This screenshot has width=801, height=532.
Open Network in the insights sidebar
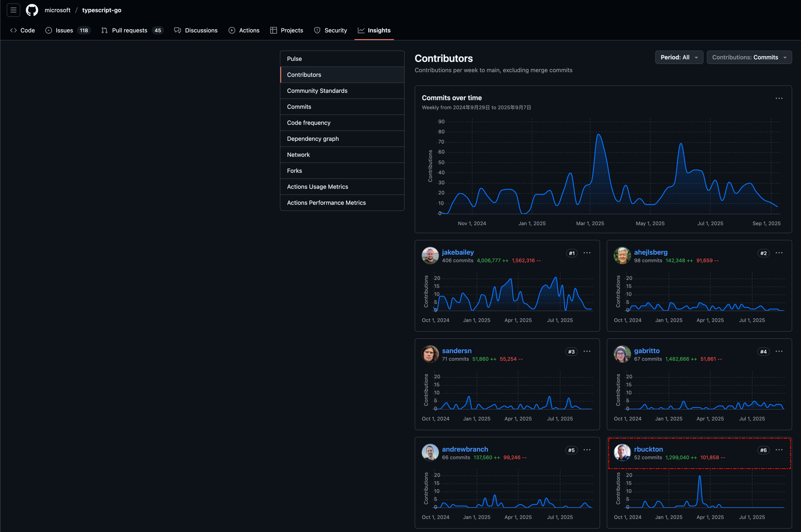click(342, 154)
